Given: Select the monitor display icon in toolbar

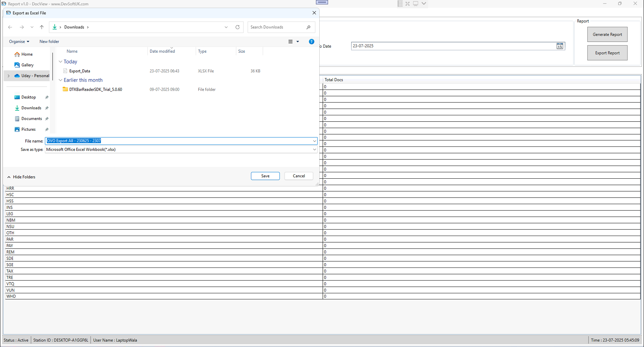Looking at the screenshot, I should (415, 4).
